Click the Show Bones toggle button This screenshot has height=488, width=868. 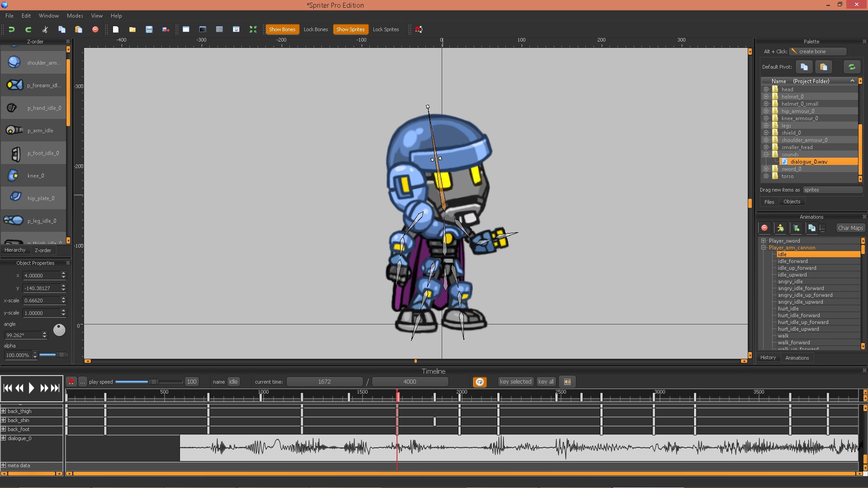(x=282, y=29)
